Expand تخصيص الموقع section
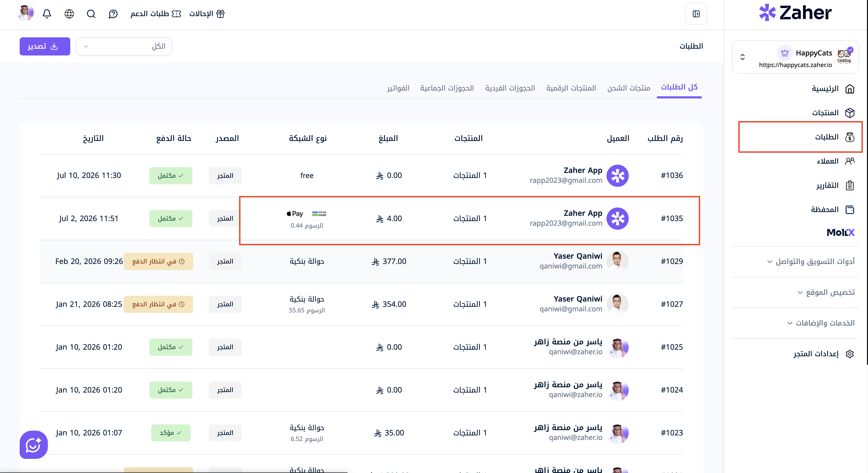 [826, 292]
